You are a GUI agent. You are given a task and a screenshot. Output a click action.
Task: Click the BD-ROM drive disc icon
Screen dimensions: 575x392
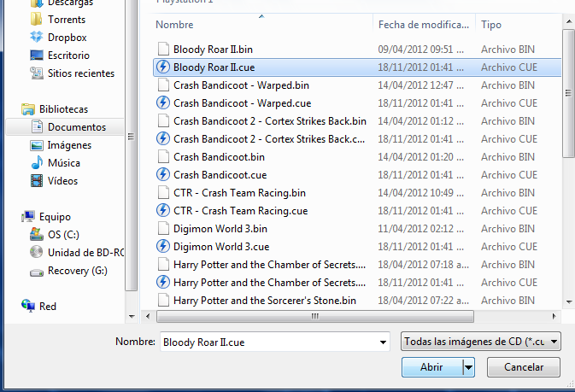click(x=36, y=252)
